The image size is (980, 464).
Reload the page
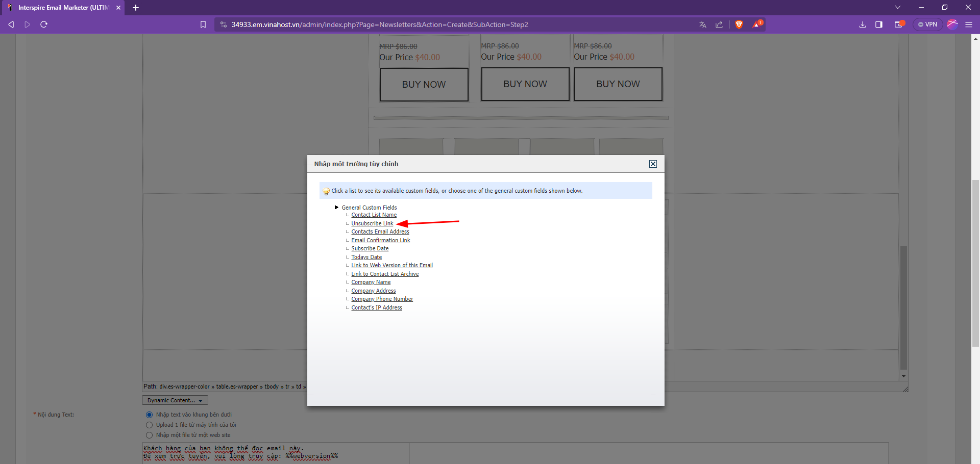click(44, 24)
